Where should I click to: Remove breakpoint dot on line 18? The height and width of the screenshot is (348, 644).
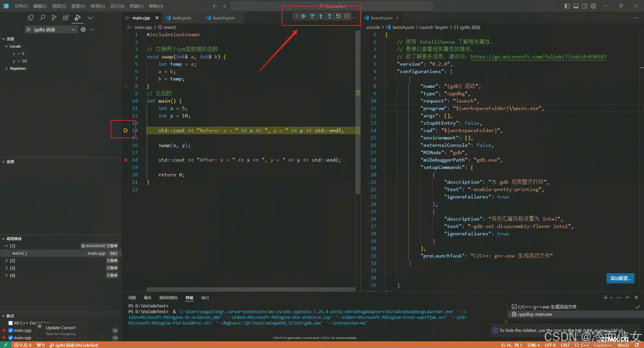click(125, 160)
